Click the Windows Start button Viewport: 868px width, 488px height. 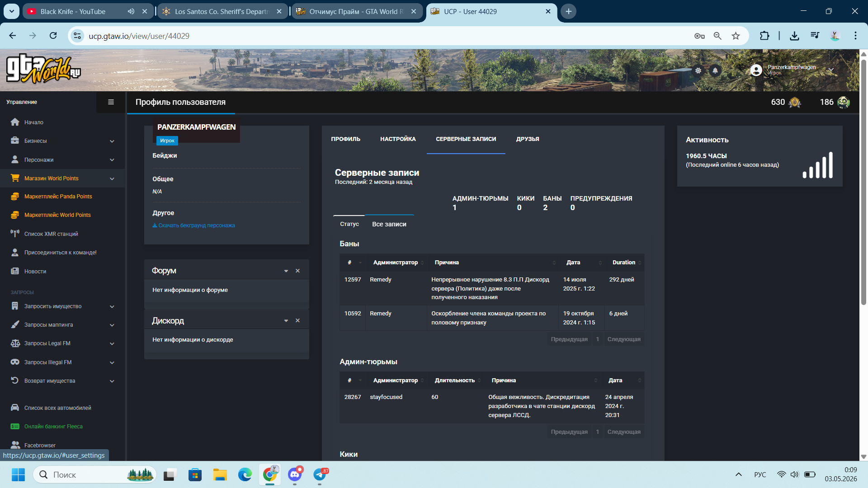18,474
